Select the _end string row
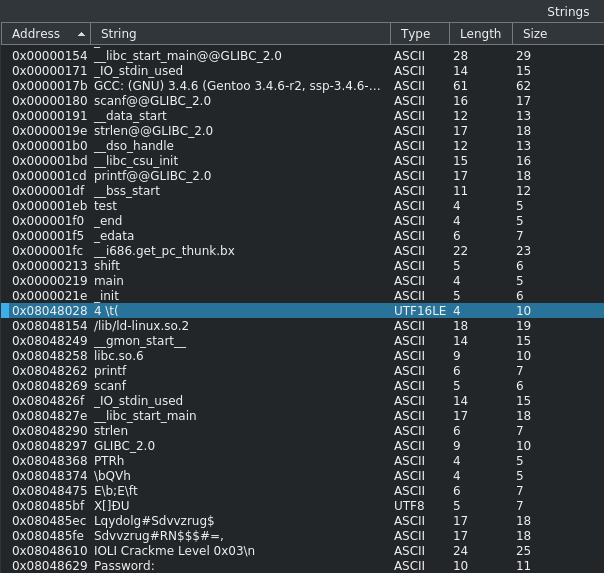This screenshot has height=573, width=604. [302, 221]
